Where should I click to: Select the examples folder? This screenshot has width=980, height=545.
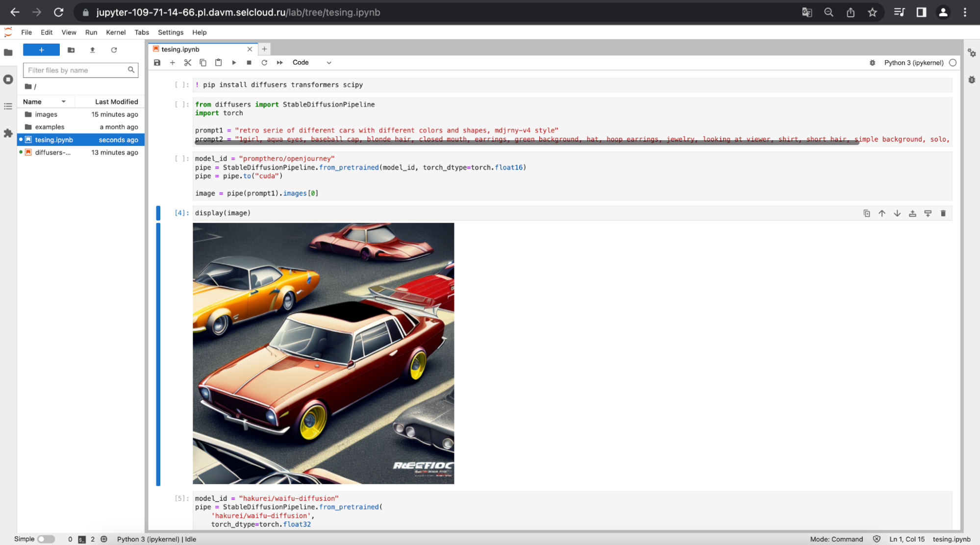81,127
